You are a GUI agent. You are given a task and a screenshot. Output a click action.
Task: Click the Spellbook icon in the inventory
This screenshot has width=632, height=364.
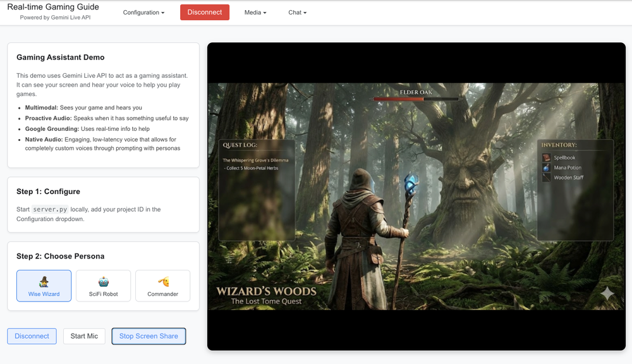click(547, 157)
